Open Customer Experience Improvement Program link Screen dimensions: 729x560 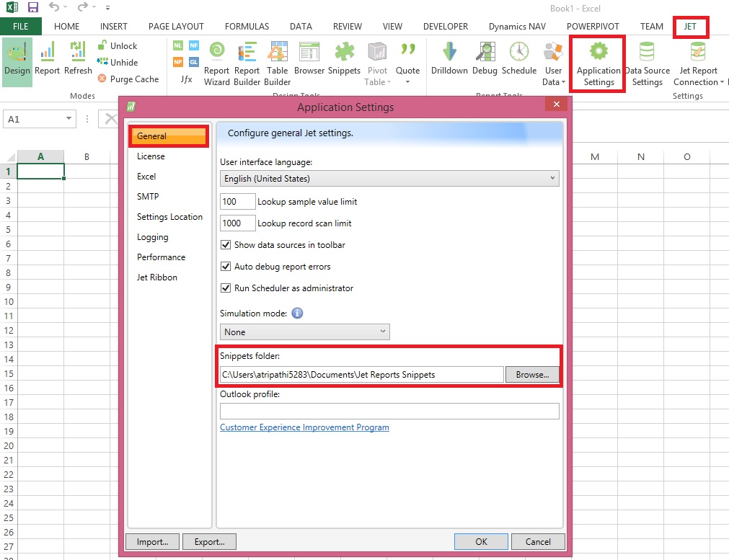click(304, 427)
